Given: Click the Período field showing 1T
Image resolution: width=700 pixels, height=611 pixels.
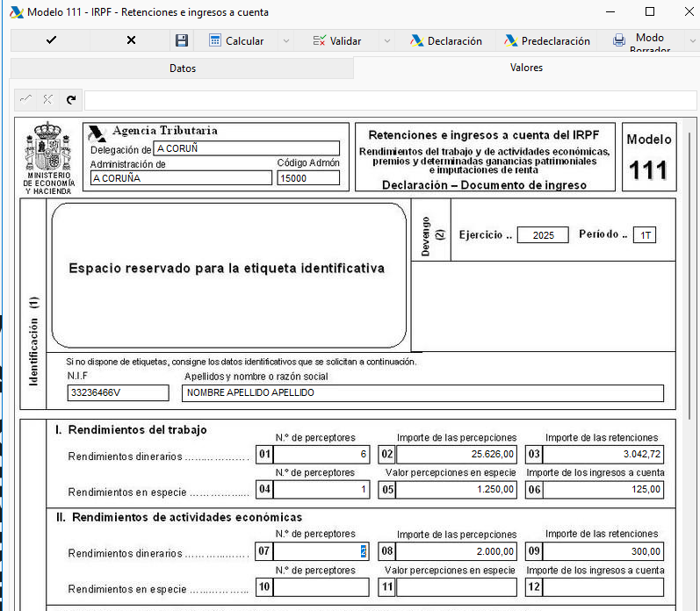Looking at the screenshot, I should pyautogui.click(x=646, y=235).
